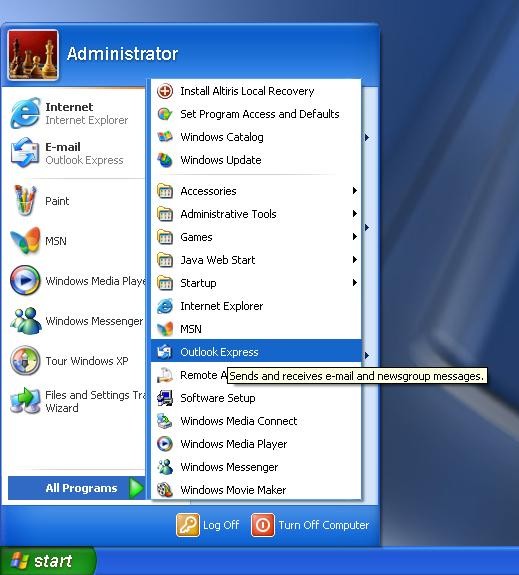519x575 pixels.
Task: Select Set Program Access and Defaults
Action: pyautogui.click(x=256, y=114)
